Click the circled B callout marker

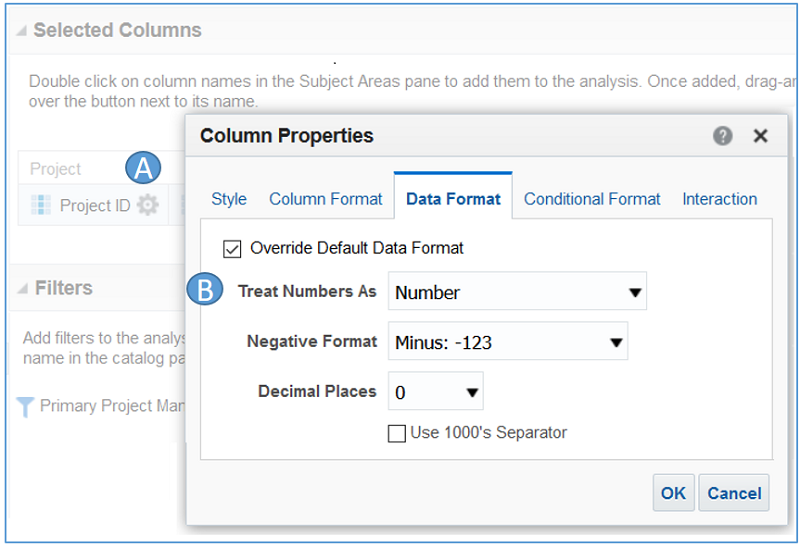tap(205, 291)
